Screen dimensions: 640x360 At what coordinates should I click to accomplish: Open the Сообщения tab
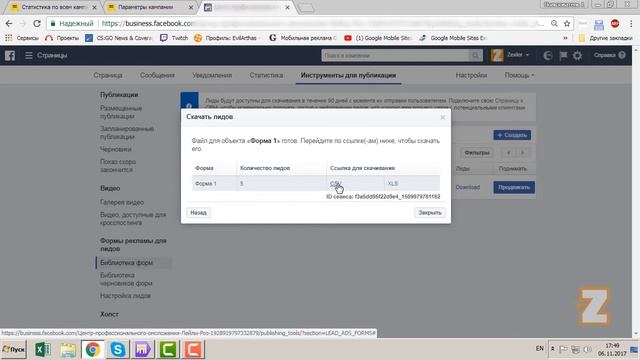[x=157, y=75]
